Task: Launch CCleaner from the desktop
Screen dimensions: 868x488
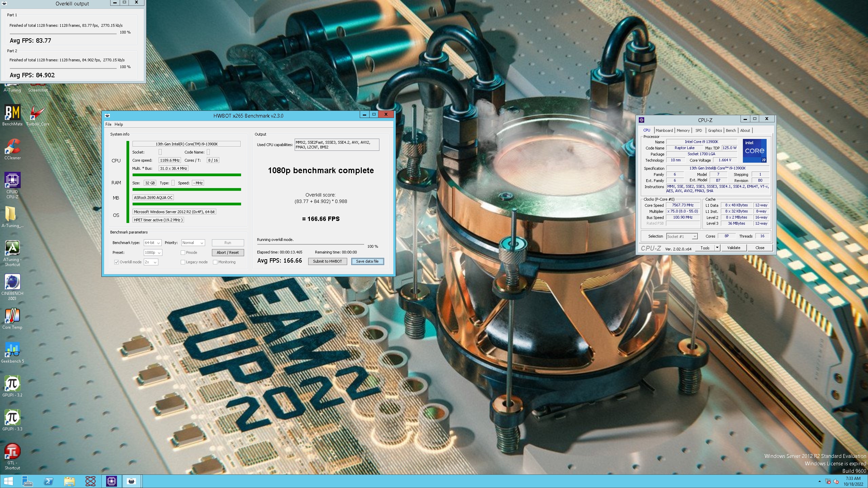Action: pyautogui.click(x=12, y=149)
